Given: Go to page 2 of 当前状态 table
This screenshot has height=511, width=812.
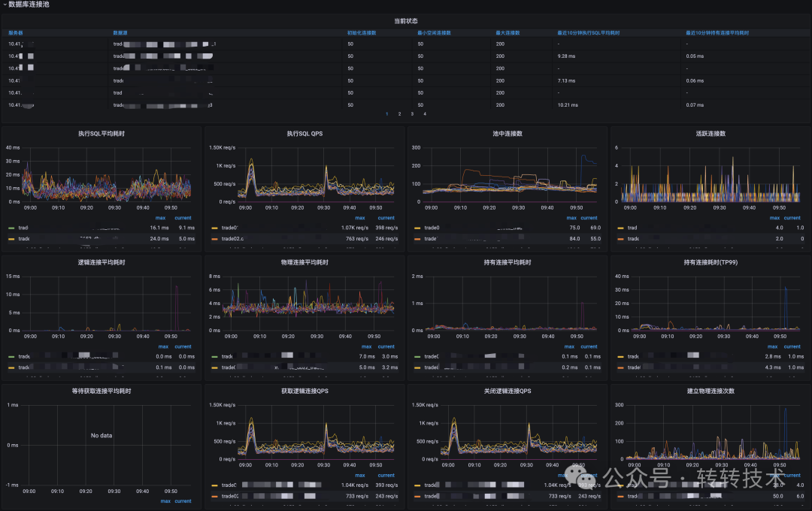Looking at the screenshot, I should 399,114.
